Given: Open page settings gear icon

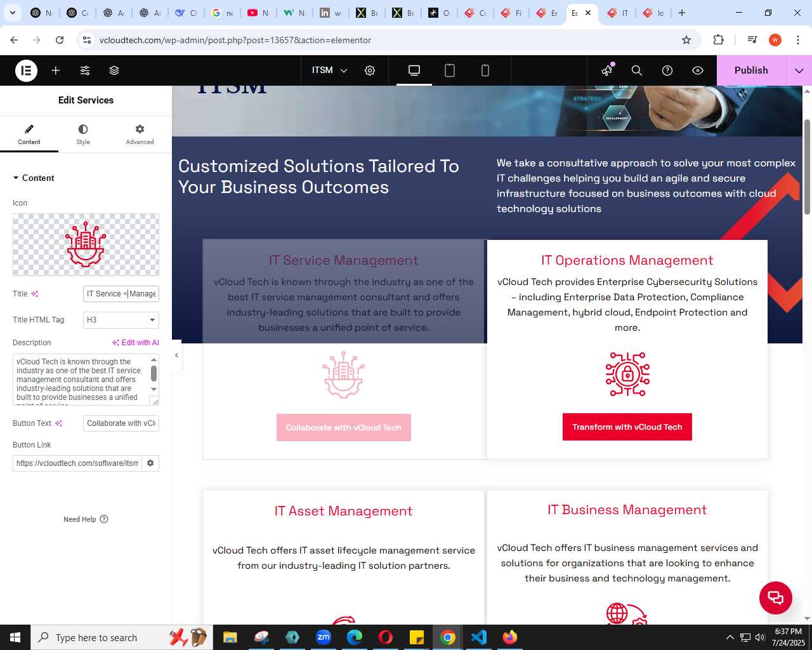Looking at the screenshot, I should pyautogui.click(x=370, y=70).
